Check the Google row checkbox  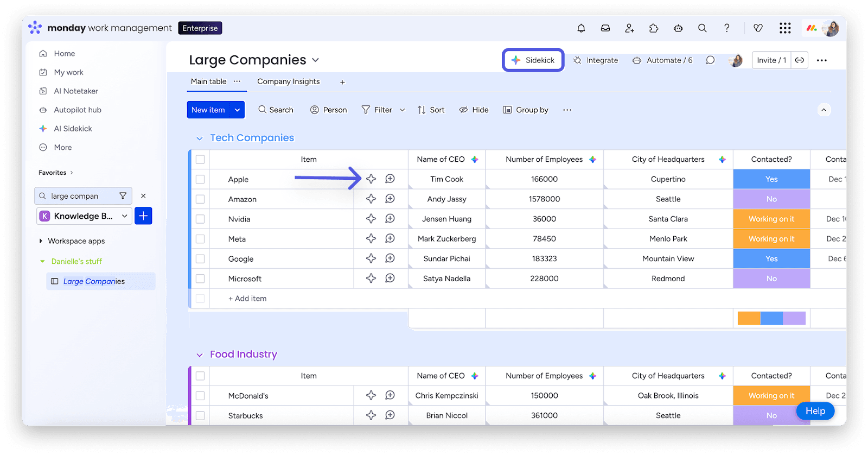[200, 259]
